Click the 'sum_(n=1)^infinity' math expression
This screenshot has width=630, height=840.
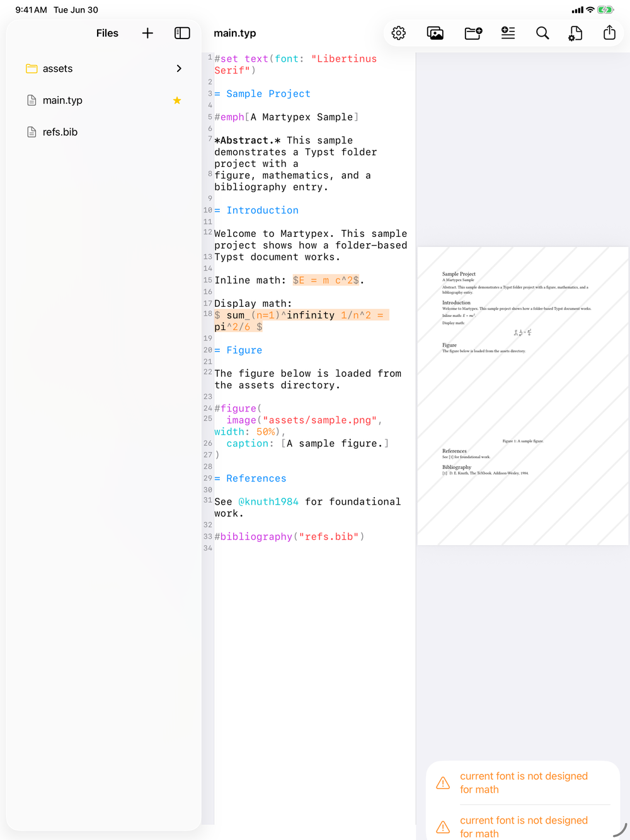(280, 315)
